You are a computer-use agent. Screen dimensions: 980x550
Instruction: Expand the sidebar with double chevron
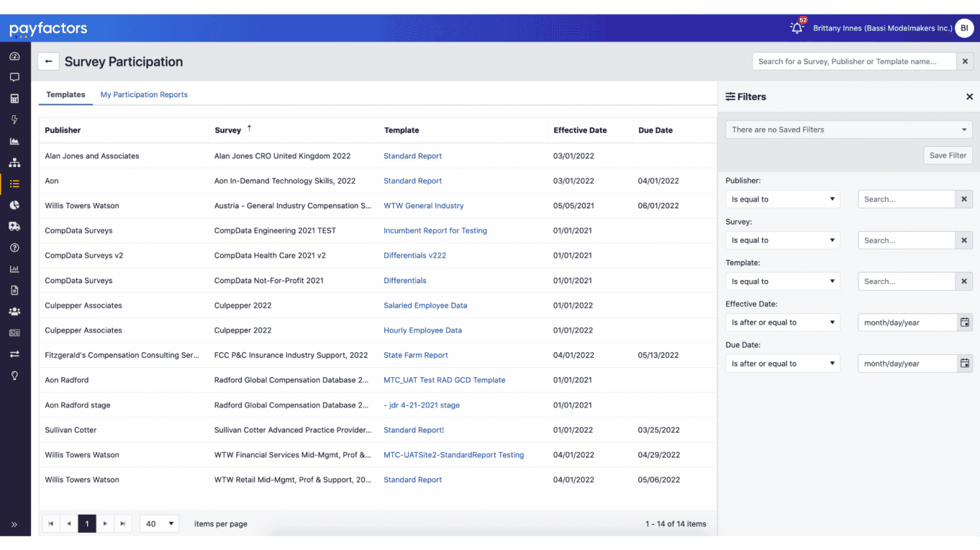point(14,524)
